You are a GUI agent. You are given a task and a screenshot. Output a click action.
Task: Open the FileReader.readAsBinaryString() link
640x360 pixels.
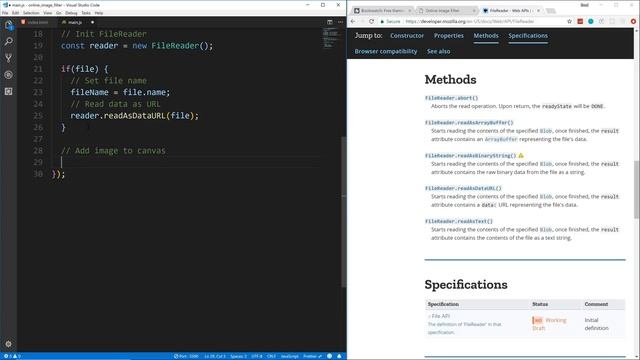pos(471,156)
